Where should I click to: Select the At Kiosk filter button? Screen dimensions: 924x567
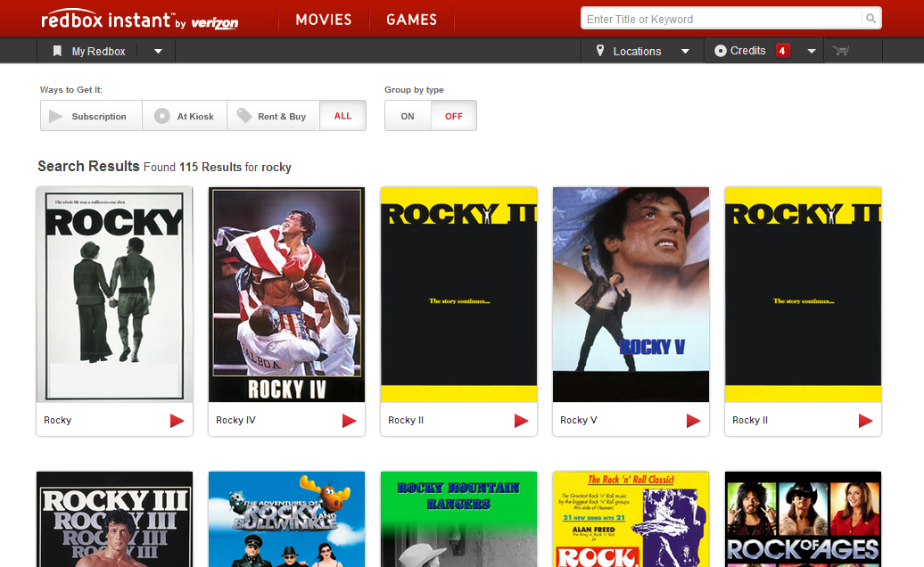[x=185, y=116]
